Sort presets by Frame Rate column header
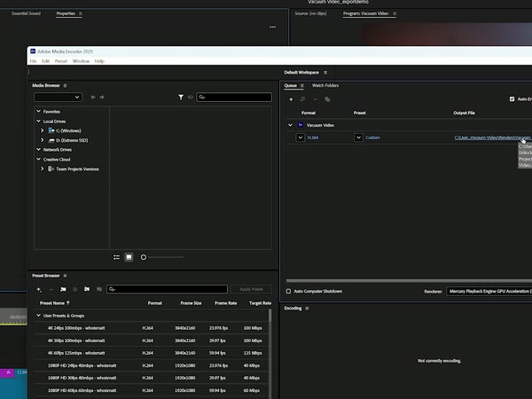The image size is (532, 399). click(x=225, y=303)
